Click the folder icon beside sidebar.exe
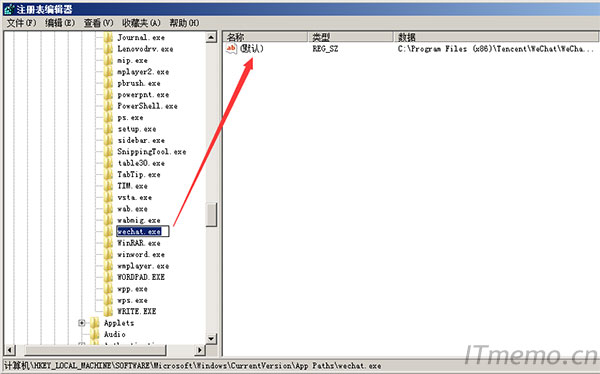The height and width of the screenshot is (374, 600). (x=108, y=140)
